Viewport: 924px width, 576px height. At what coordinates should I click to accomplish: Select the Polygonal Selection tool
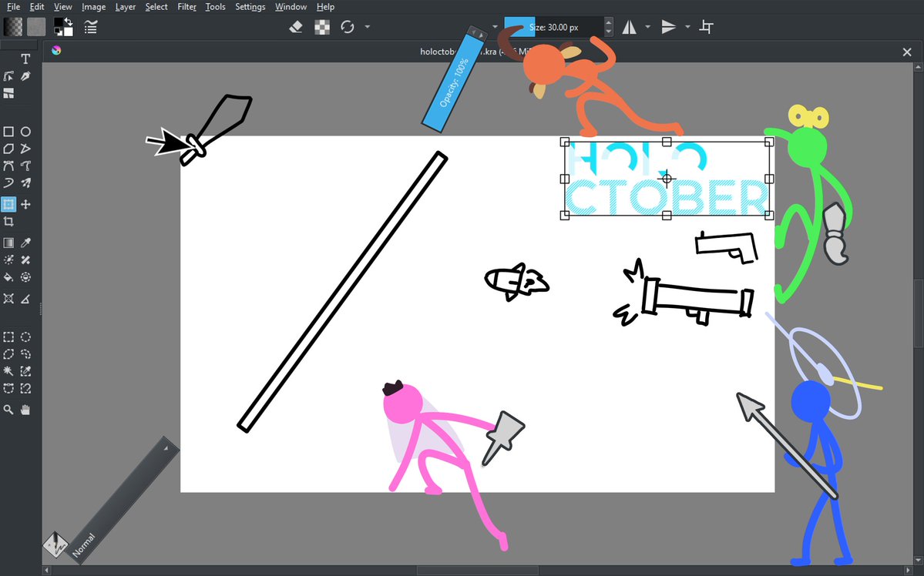(8, 354)
